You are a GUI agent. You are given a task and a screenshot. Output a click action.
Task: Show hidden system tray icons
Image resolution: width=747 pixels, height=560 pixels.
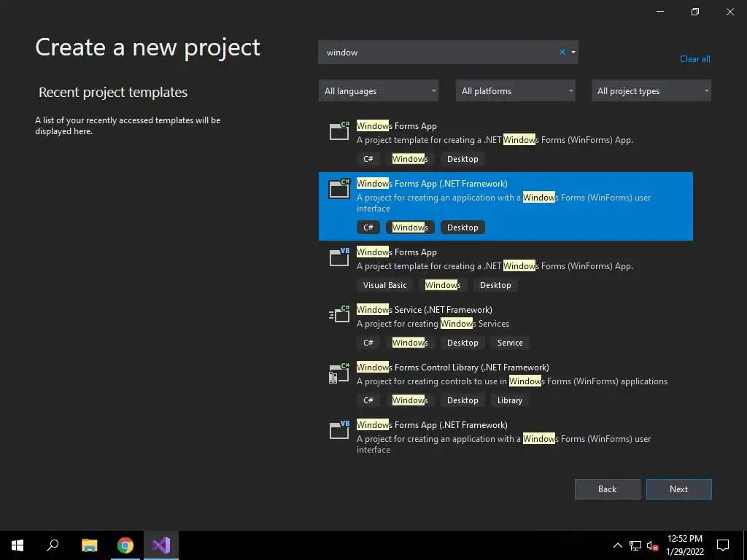pos(617,545)
